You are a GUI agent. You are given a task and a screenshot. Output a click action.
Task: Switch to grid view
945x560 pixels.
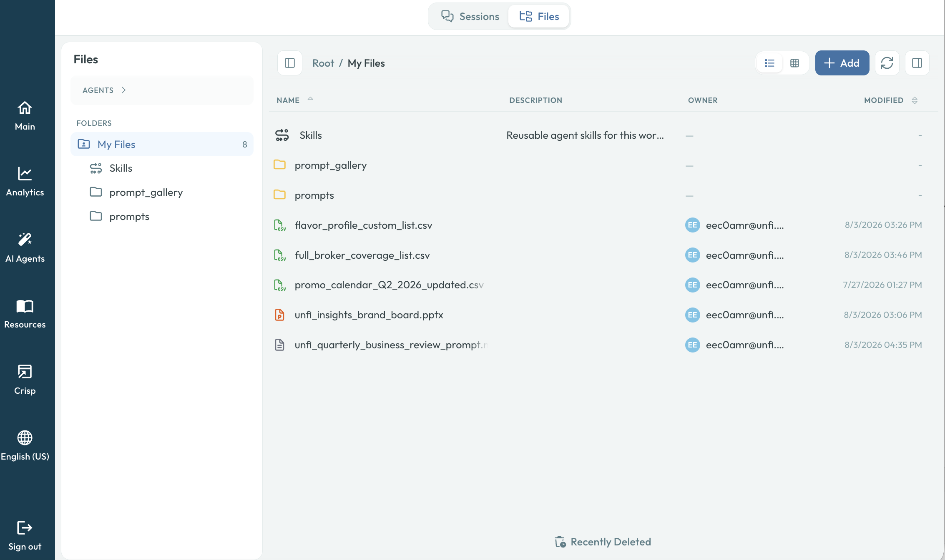(794, 63)
